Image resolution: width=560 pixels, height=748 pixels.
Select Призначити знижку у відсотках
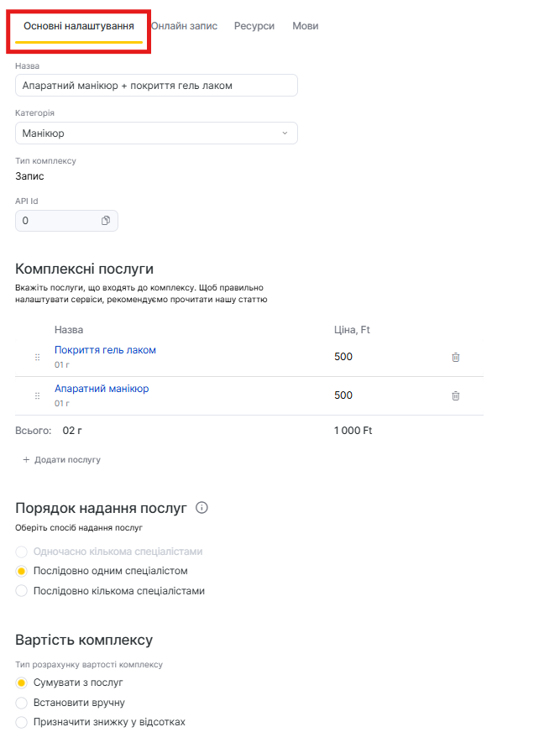click(x=22, y=722)
